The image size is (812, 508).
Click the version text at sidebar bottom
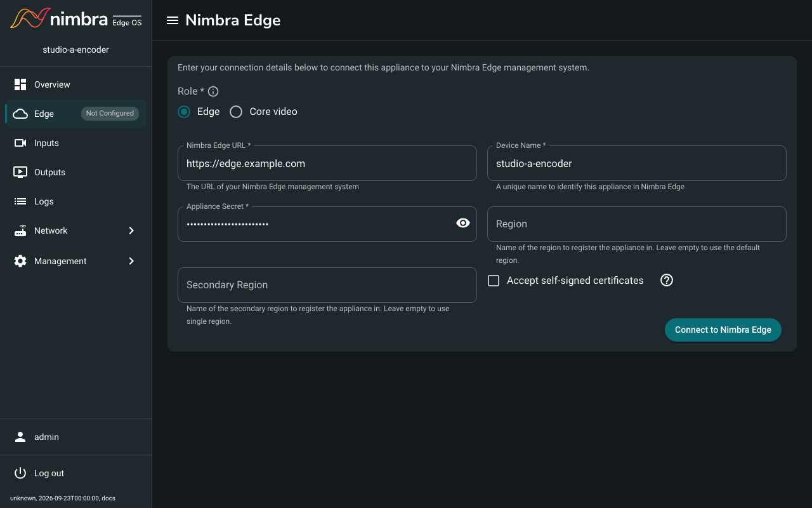(x=63, y=498)
